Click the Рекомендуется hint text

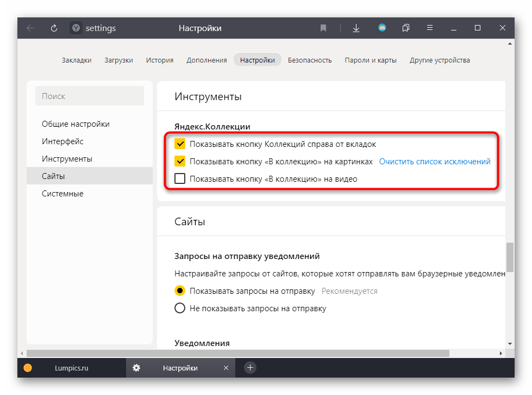point(349,291)
